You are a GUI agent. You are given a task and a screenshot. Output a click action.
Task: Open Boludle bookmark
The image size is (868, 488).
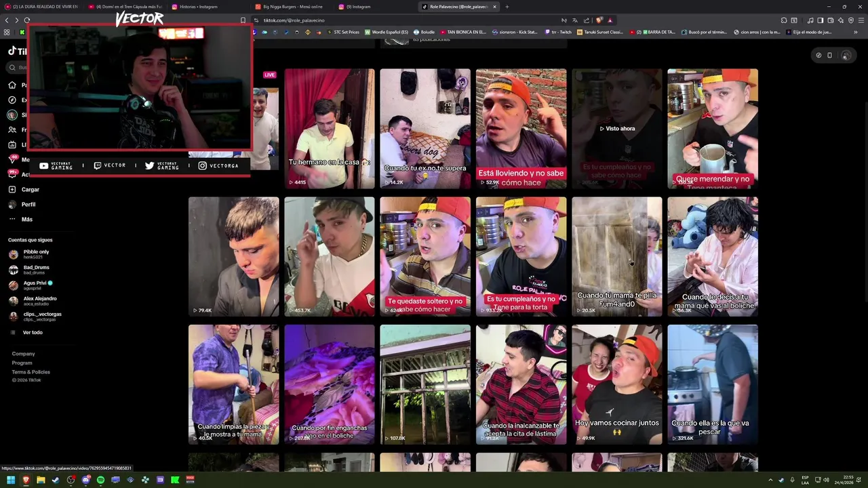(x=425, y=32)
